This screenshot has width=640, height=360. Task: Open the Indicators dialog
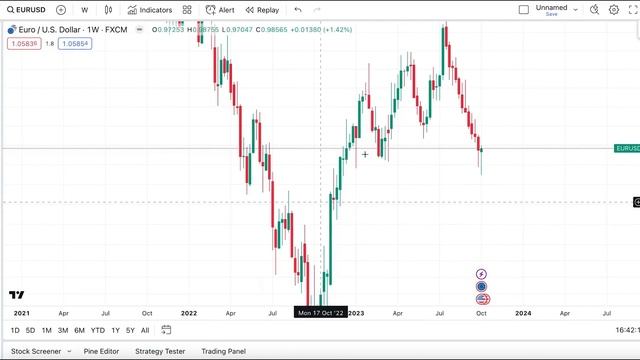pyautogui.click(x=150, y=10)
